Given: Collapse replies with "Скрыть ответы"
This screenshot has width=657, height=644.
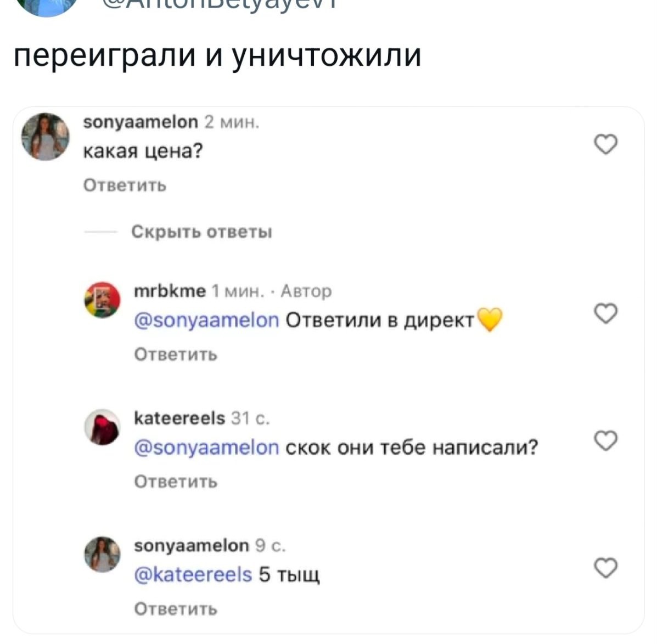Looking at the screenshot, I should click(x=201, y=232).
